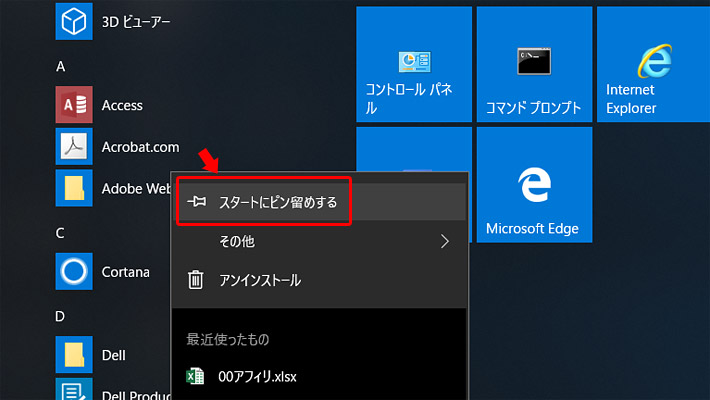The height and width of the screenshot is (400, 710).
Task: Launch the コマンド プロンプト tile
Action: pos(534,64)
